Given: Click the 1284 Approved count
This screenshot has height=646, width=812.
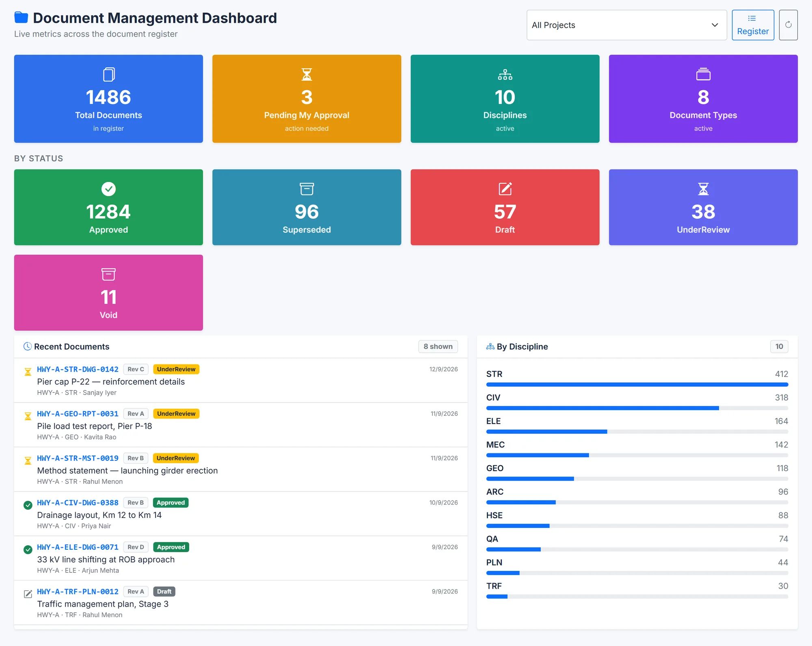Looking at the screenshot, I should 108,212.
